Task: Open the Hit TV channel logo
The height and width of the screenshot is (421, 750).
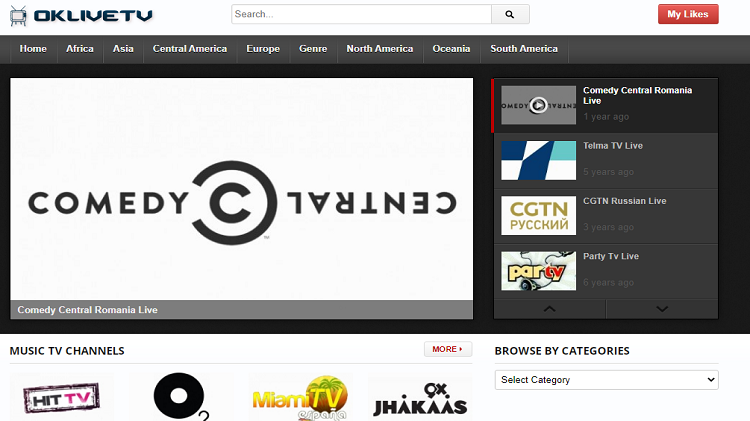Action: point(62,397)
